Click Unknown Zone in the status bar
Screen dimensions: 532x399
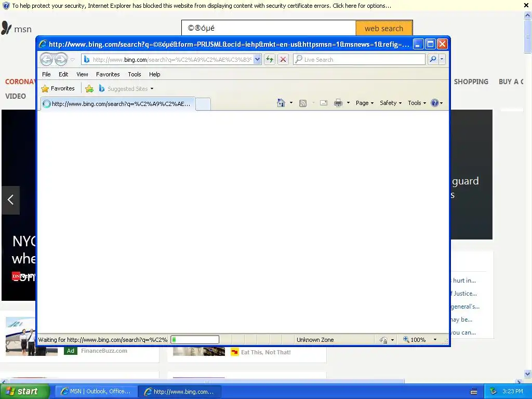coord(315,340)
